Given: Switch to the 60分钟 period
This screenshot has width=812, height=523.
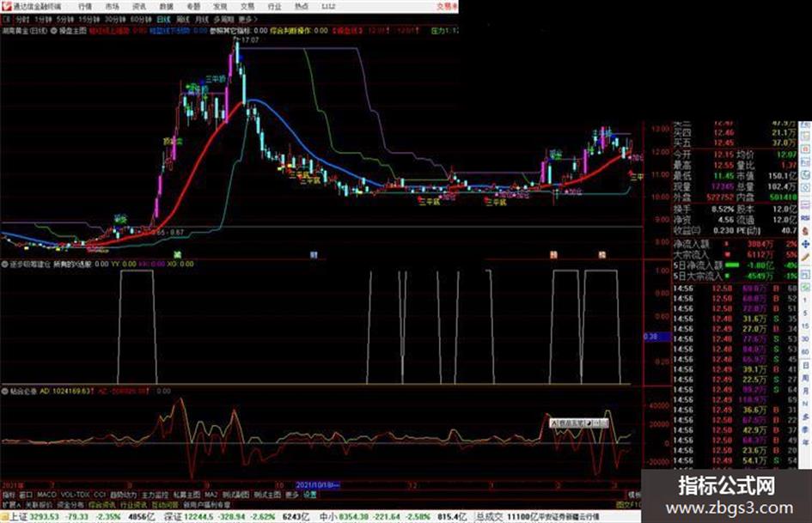Looking at the screenshot, I should click(x=141, y=19).
